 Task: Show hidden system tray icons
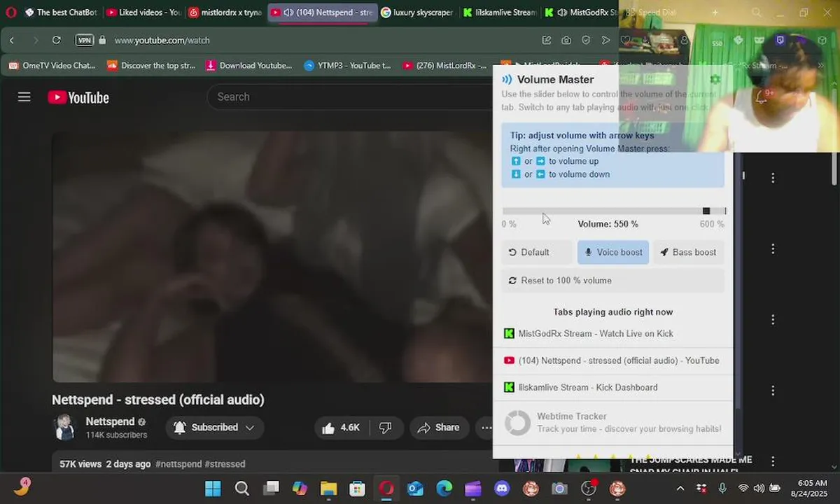coord(680,488)
